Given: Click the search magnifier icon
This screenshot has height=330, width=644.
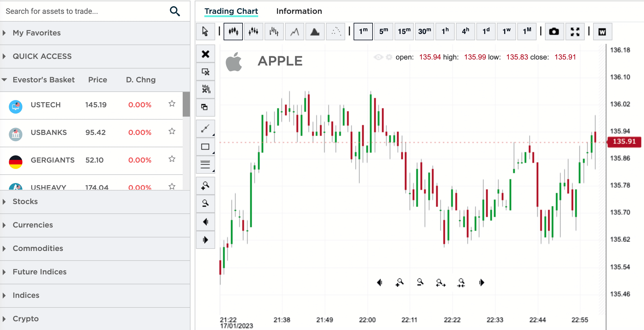Looking at the screenshot, I should (x=175, y=11).
